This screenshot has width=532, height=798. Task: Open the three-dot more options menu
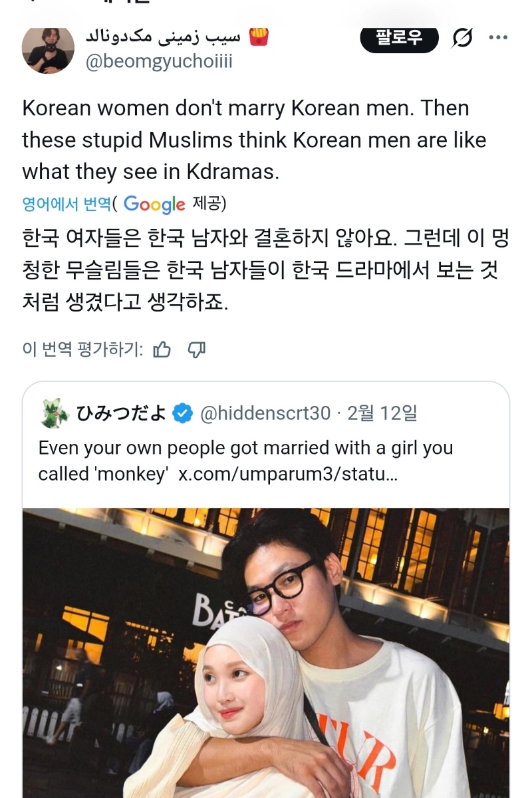coord(498,38)
